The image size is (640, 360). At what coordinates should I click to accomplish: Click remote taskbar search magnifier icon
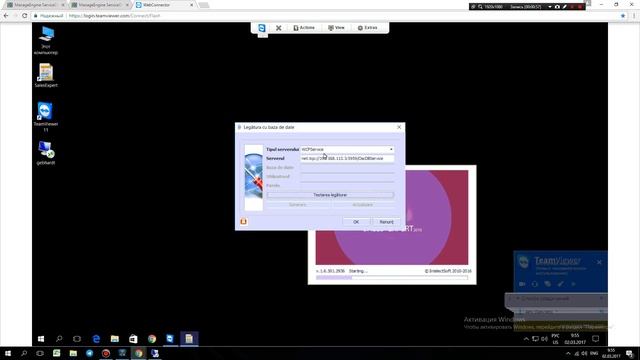pyautogui.click(x=59, y=339)
